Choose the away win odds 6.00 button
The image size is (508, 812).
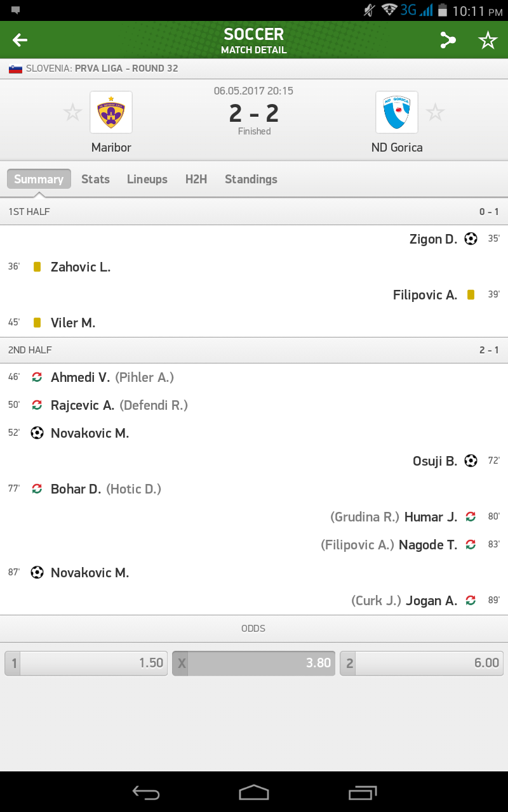(x=422, y=663)
